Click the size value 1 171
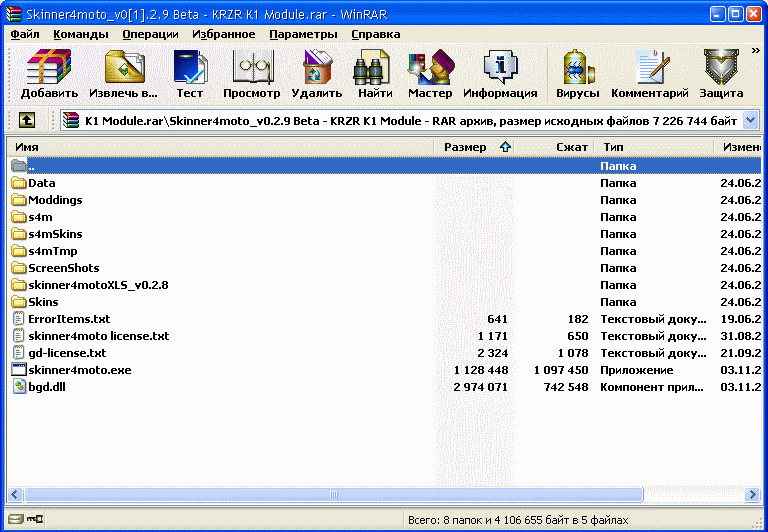 tap(493, 336)
